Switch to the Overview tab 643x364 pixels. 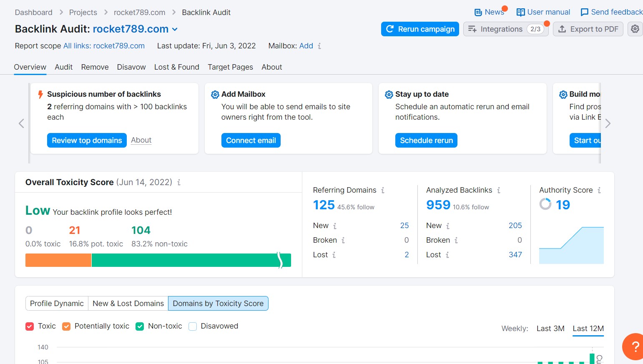tap(30, 67)
